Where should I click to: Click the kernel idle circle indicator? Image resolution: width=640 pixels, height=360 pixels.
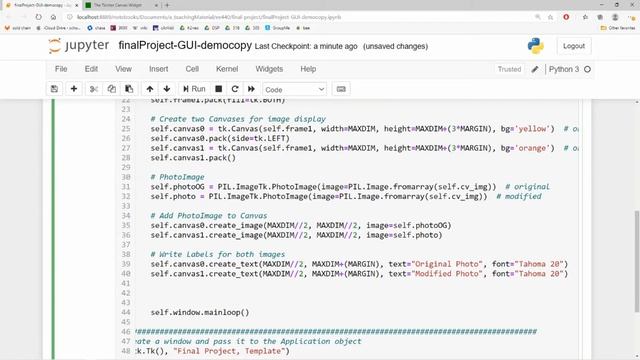point(587,69)
